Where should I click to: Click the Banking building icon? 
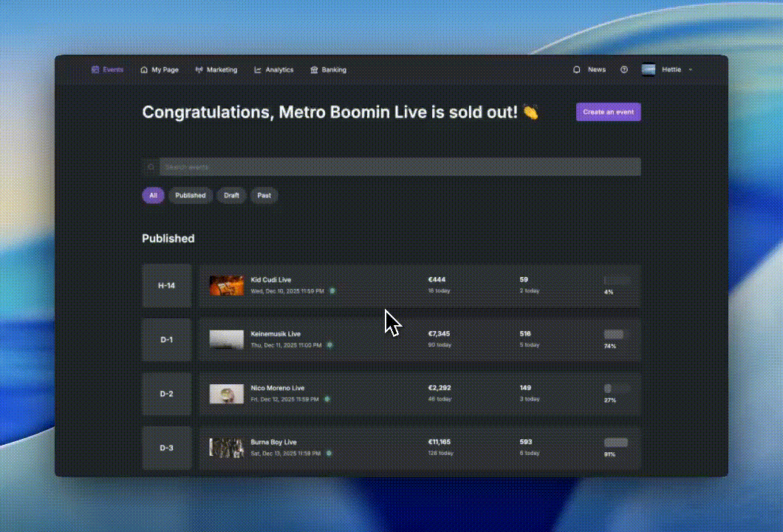coord(314,70)
